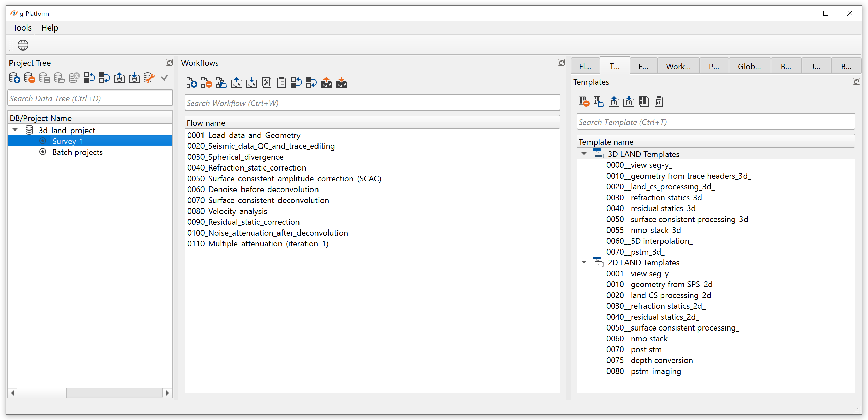Collapse the 3d_land_project tree node
Image resolution: width=868 pixels, height=420 pixels.
(x=15, y=130)
